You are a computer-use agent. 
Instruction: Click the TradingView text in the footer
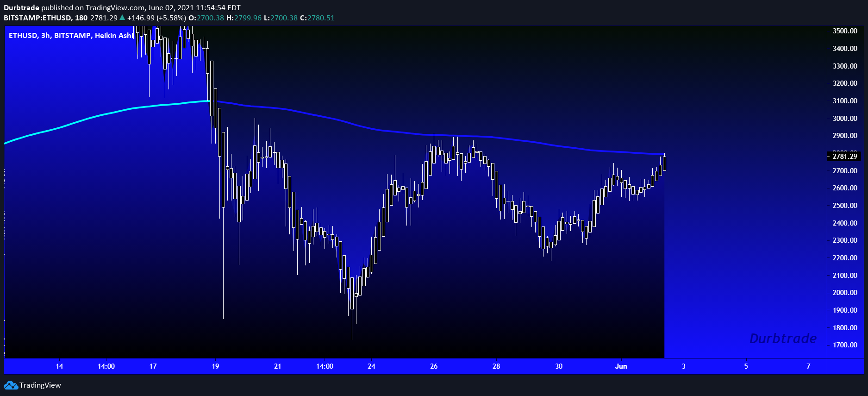(x=40, y=385)
